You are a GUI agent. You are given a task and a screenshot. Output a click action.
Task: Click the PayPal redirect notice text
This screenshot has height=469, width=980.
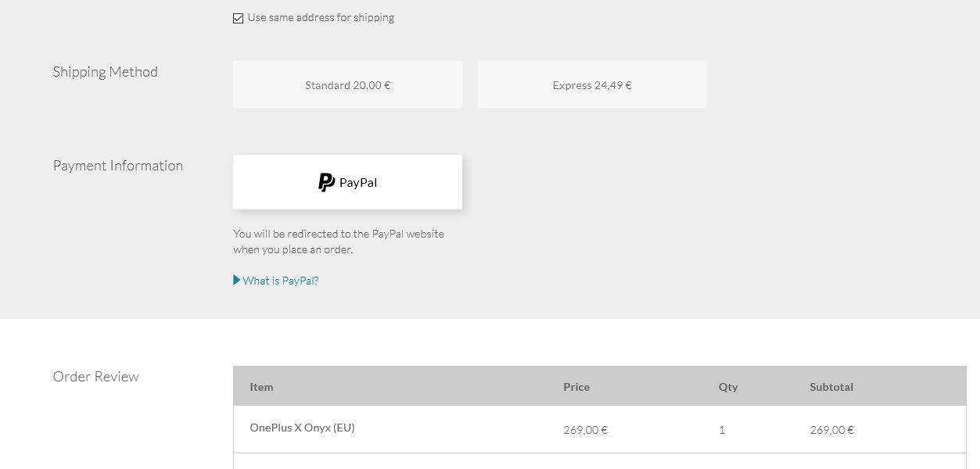click(339, 242)
